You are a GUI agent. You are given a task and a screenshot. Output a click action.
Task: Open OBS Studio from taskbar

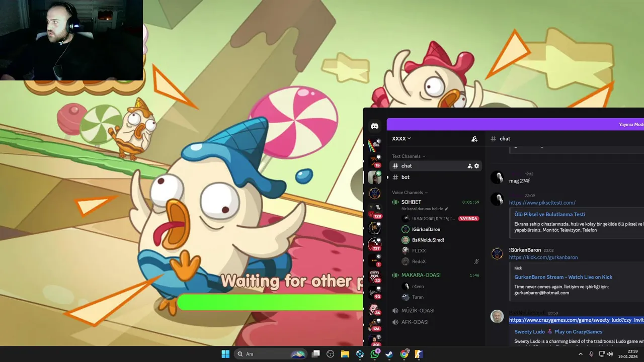click(330, 354)
